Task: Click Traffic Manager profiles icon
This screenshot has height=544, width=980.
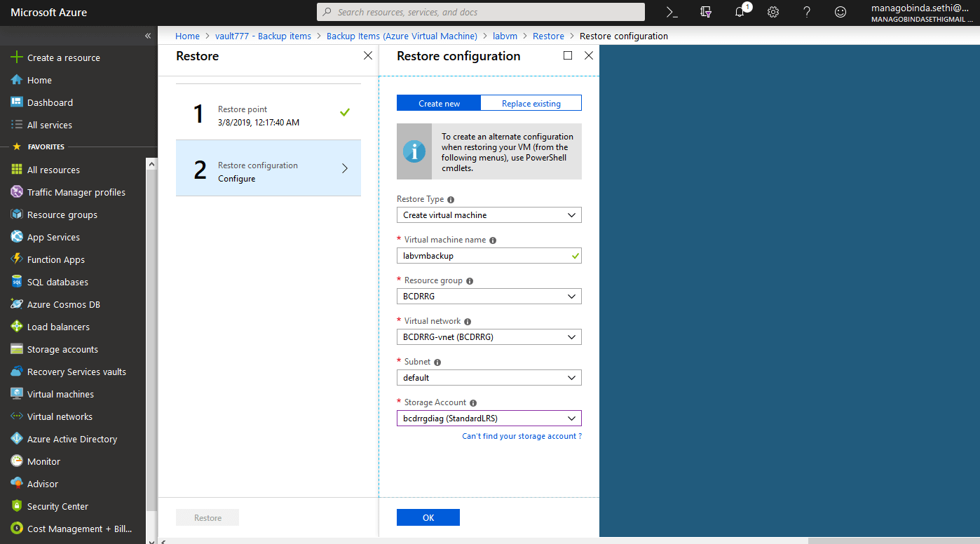Action: tap(17, 192)
